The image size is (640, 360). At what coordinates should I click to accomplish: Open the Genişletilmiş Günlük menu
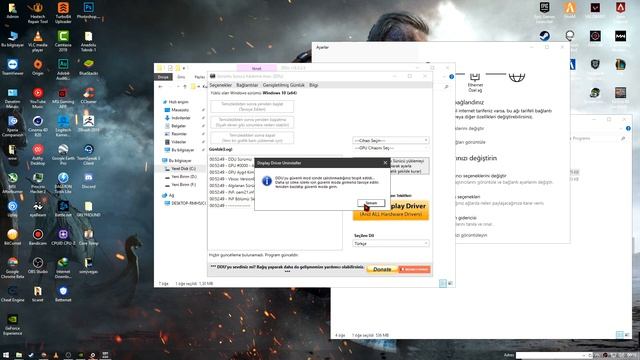click(x=284, y=85)
